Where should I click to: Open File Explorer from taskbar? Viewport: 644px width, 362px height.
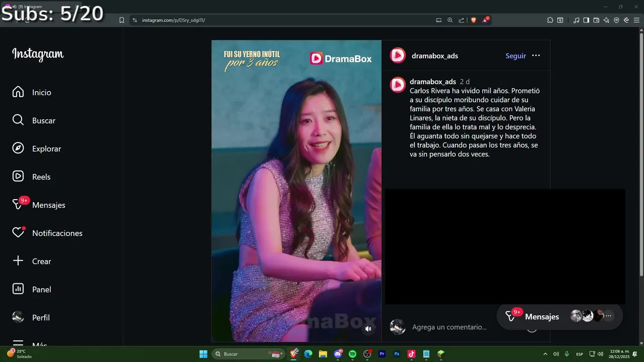[323, 354]
